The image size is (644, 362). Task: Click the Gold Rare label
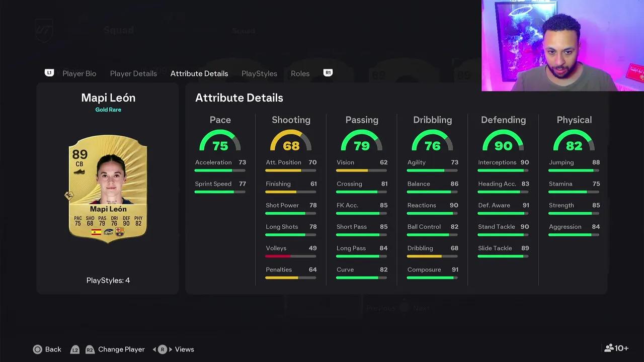[x=108, y=110]
